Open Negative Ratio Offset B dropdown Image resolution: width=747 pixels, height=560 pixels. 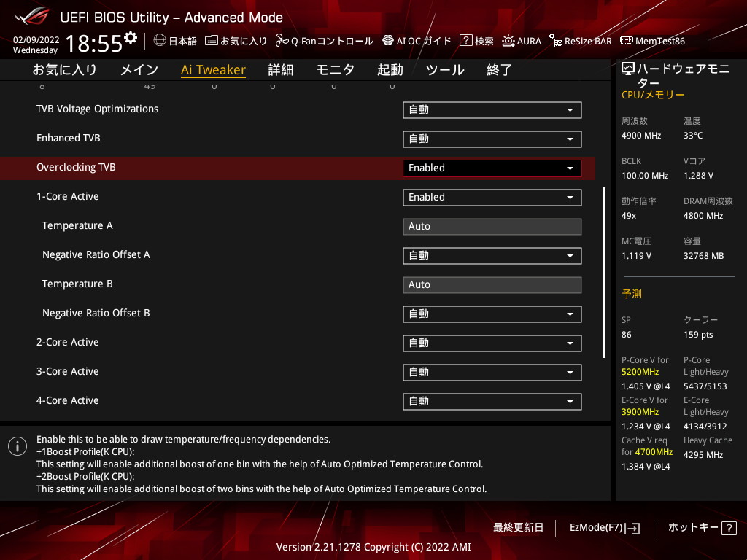[x=492, y=314]
